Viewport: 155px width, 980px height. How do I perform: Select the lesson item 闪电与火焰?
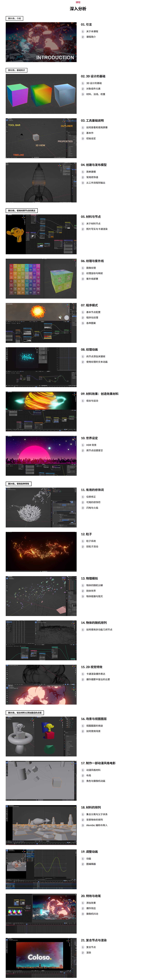[92, 508]
